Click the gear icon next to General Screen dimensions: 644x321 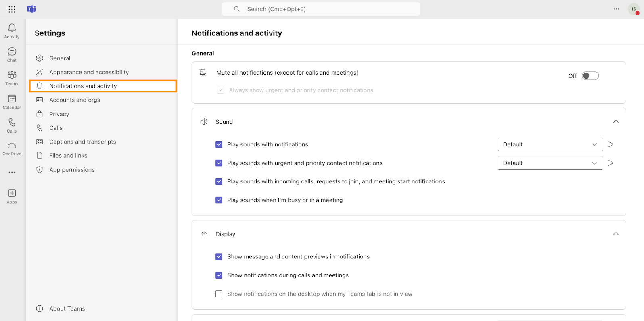(x=40, y=58)
